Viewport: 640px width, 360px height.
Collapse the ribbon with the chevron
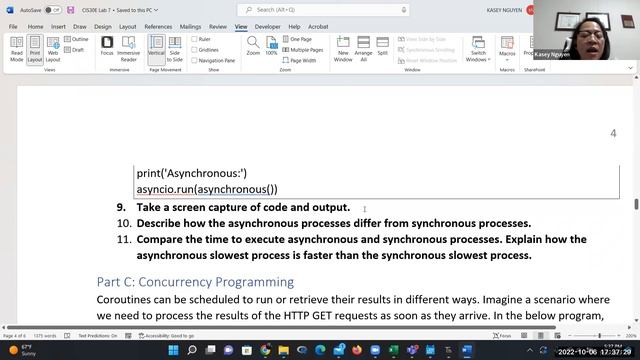click(x=630, y=68)
